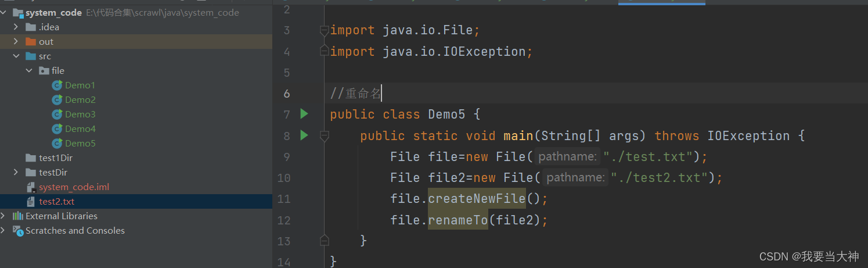Select the src folder name
The height and width of the screenshot is (268, 868).
tap(45, 56)
